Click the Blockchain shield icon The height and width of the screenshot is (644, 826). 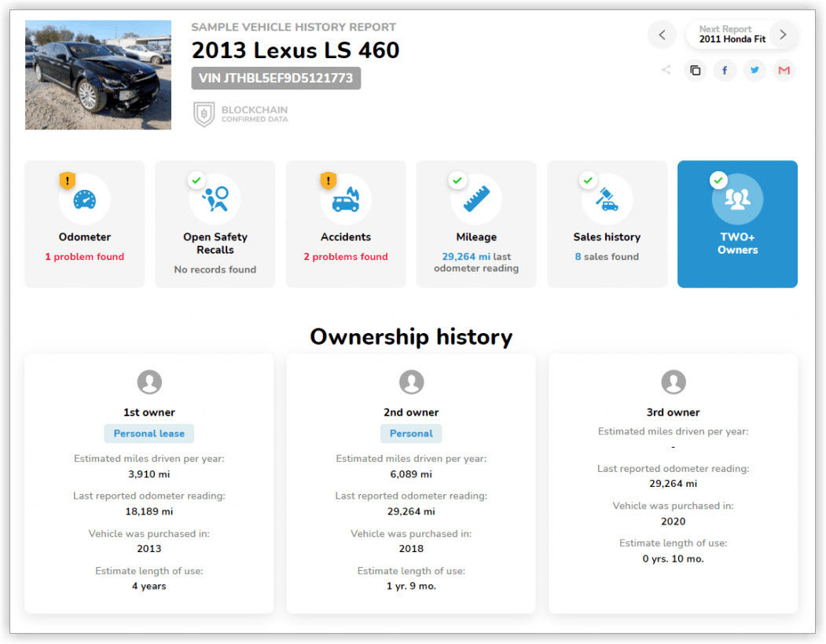pos(204,114)
